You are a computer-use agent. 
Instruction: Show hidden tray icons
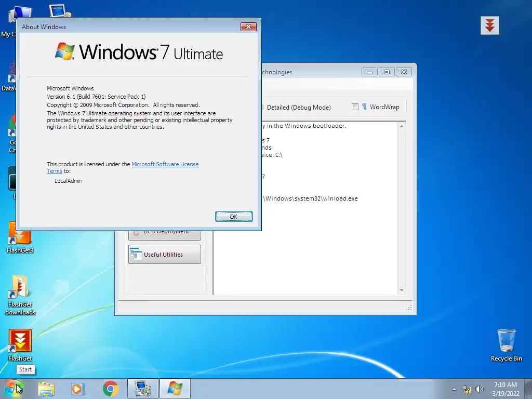click(x=454, y=389)
